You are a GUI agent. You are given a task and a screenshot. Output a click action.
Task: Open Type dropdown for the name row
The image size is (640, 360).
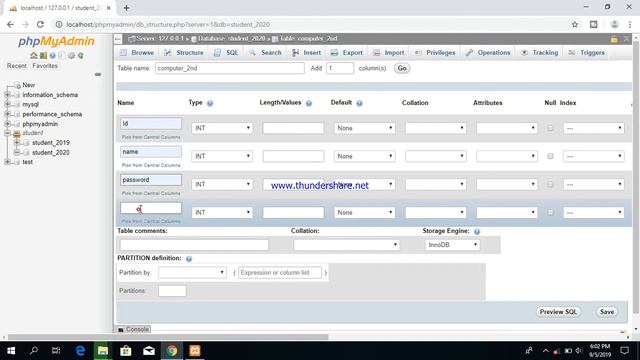(x=222, y=156)
